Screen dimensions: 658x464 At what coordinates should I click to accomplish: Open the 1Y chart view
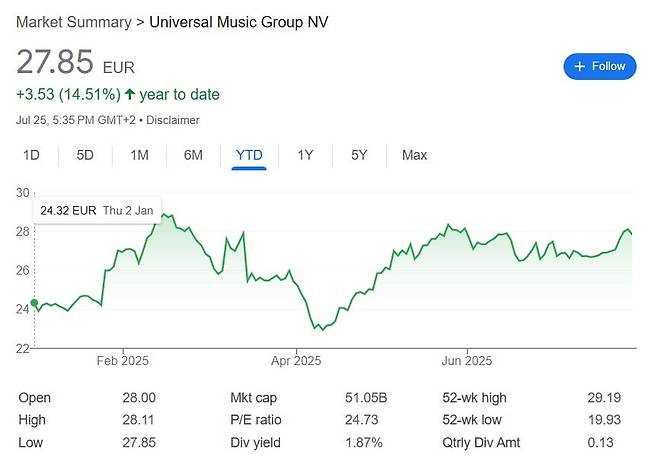point(306,155)
